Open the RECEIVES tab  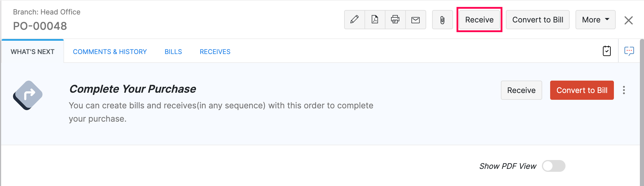click(x=215, y=52)
